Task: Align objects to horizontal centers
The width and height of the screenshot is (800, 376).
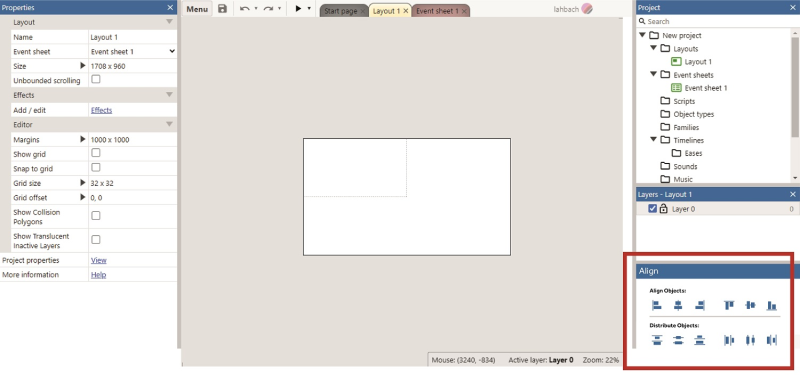Action: [x=678, y=306]
